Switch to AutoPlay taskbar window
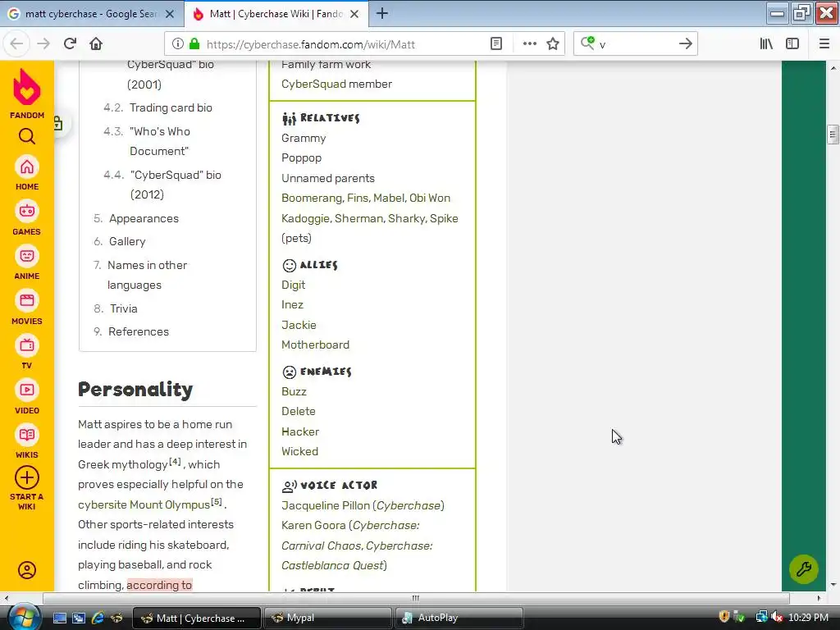840x630 pixels. (459, 618)
